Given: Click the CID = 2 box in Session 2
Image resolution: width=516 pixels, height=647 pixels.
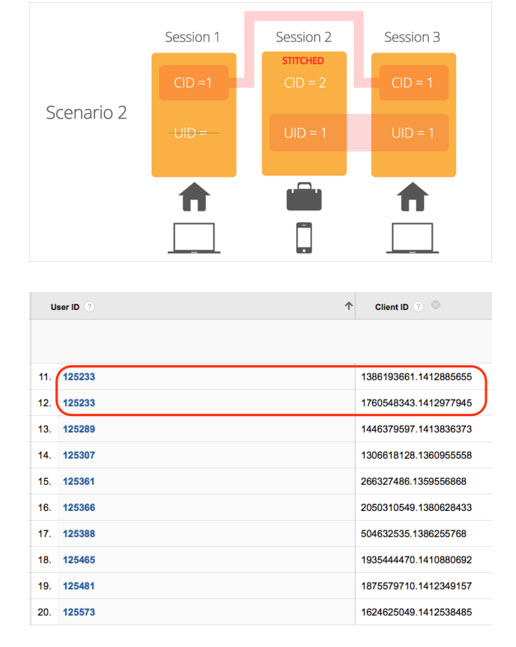Looking at the screenshot, I should [x=305, y=83].
